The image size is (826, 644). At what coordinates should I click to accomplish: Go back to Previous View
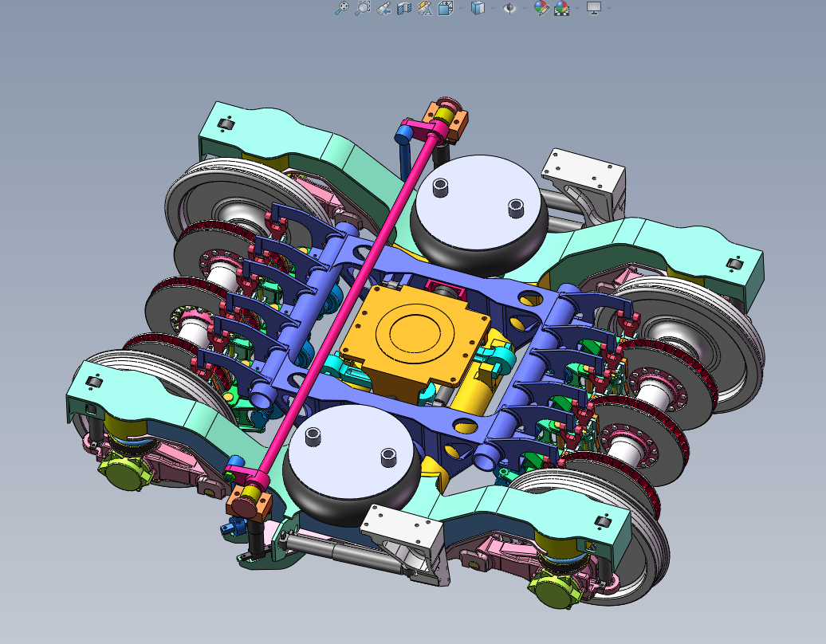point(383,8)
